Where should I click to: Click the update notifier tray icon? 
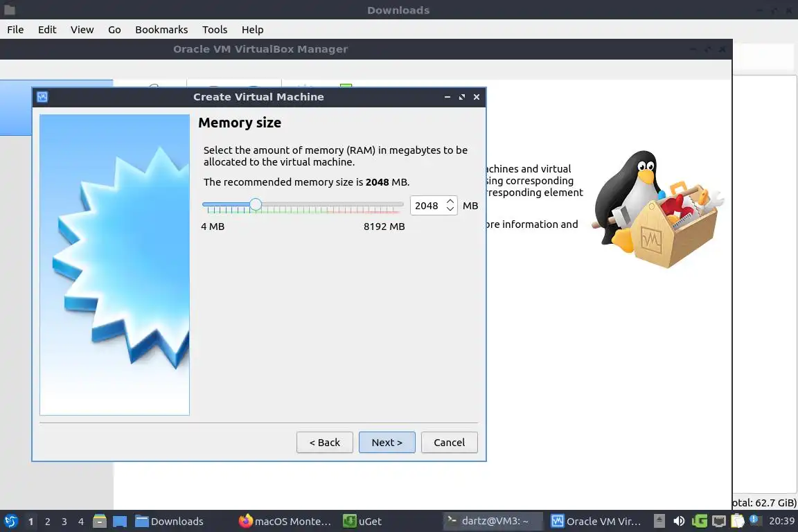[755, 520]
